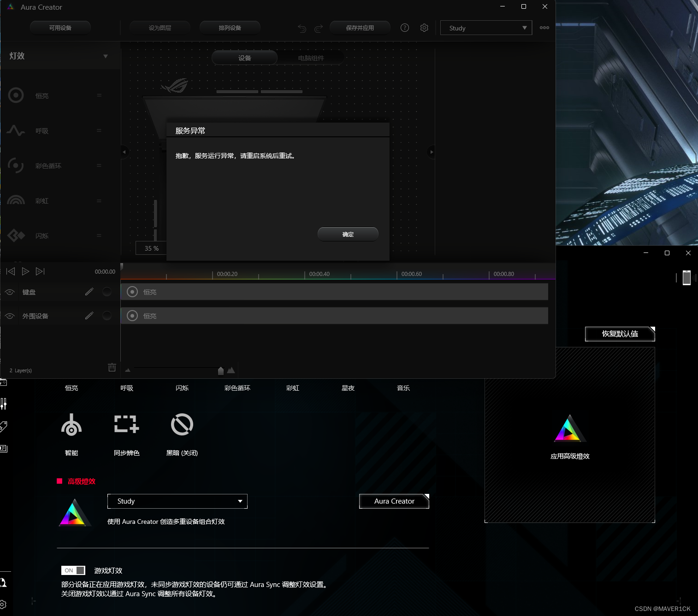Click 应用高级燈效 prism icon in right panel
Image resolution: width=698 pixels, height=616 pixels.
tap(570, 428)
